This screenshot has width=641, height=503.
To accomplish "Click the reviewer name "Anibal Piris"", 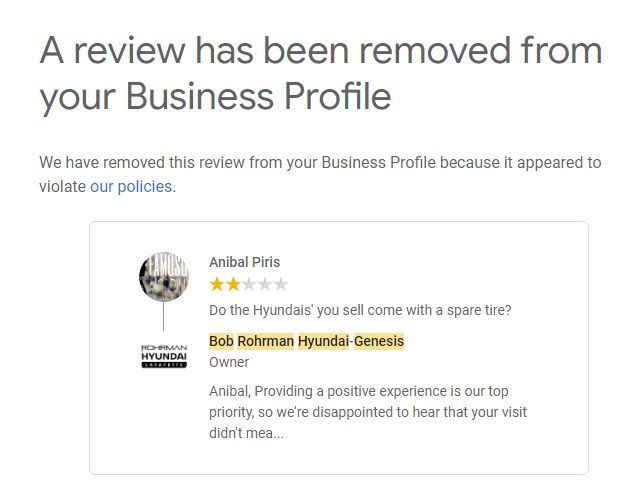I will (x=244, y=262).
